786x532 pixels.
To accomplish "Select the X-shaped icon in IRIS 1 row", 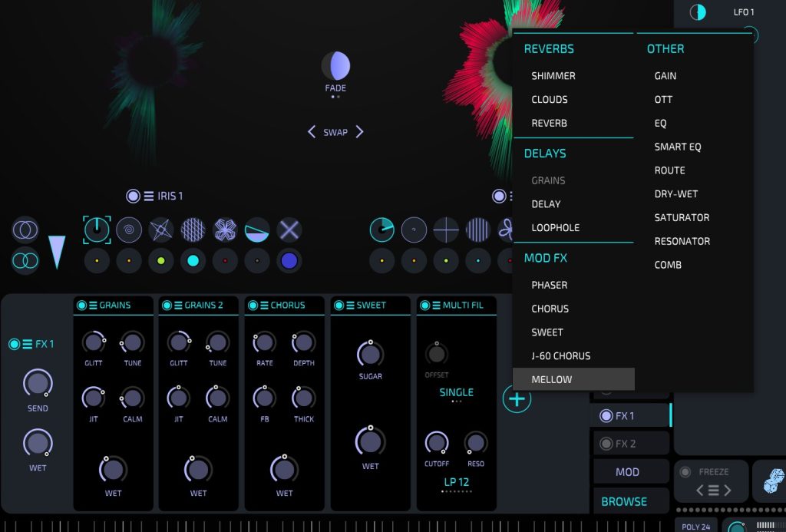I will tap(289, 229).
